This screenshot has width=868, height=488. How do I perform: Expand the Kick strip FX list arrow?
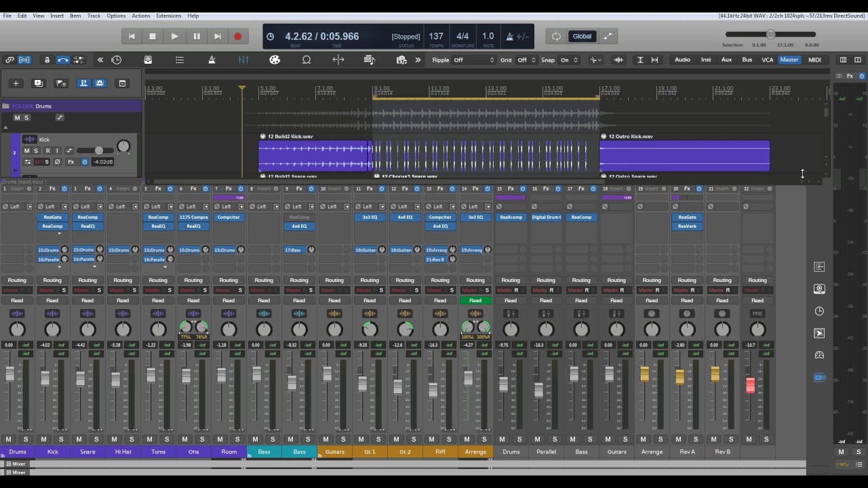[59, 233]
